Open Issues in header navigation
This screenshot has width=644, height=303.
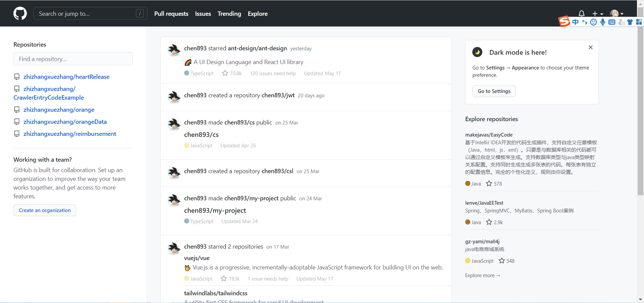pyautogui.click(x=203, y=14)
